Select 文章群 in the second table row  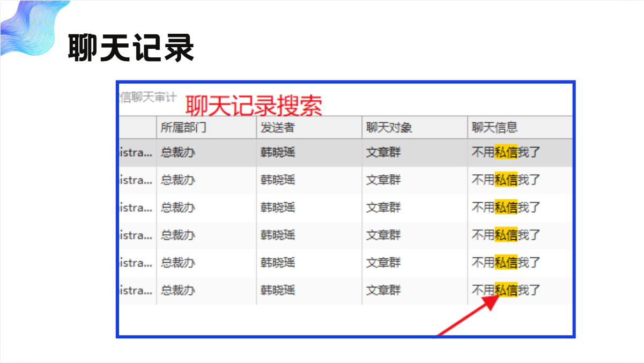point(383,180)
